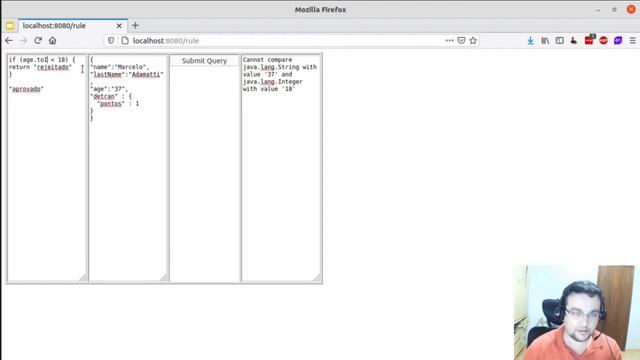640x360 pixels.
Task: Focus the rule script text area
Action: click(x=47, y=168)
